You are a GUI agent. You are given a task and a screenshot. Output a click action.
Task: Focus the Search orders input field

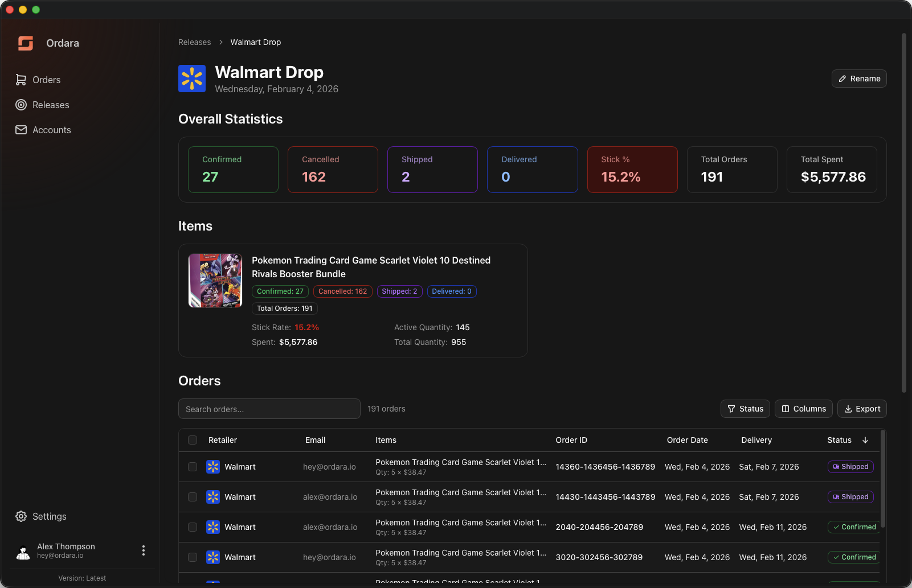(x=269, y=409)
